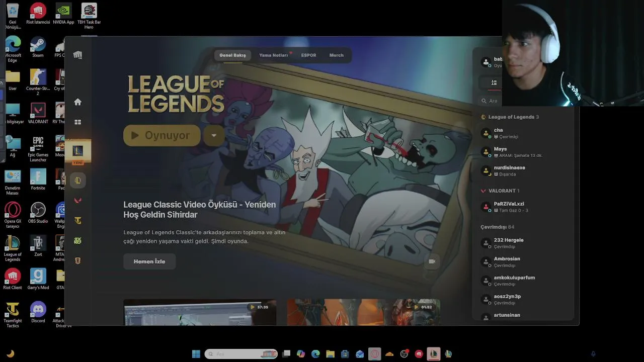This screenshot has height=362, width=644.
Task: Select friend nurdisinaexe in friends list
Action: pyautogui.click(x=523, y=171)
